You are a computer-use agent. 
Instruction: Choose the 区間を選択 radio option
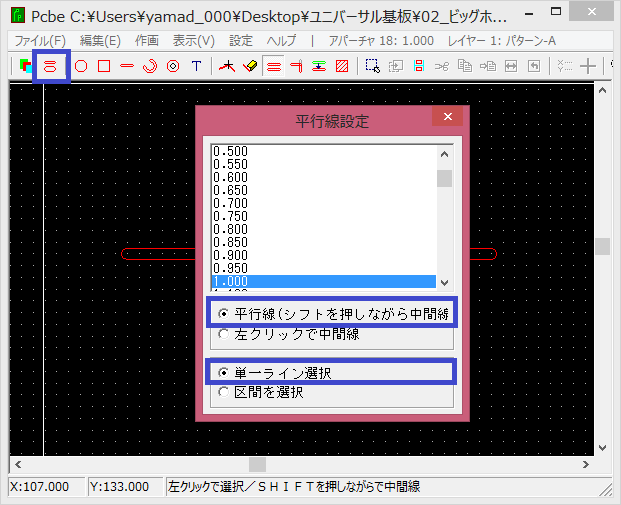coord(224,392)
